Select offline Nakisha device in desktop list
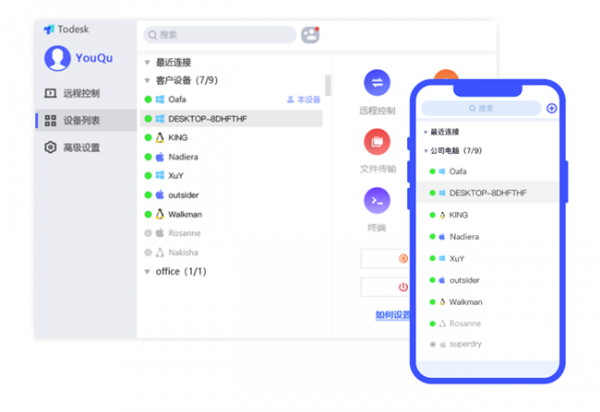600x412 pixels. coord(232,252)
